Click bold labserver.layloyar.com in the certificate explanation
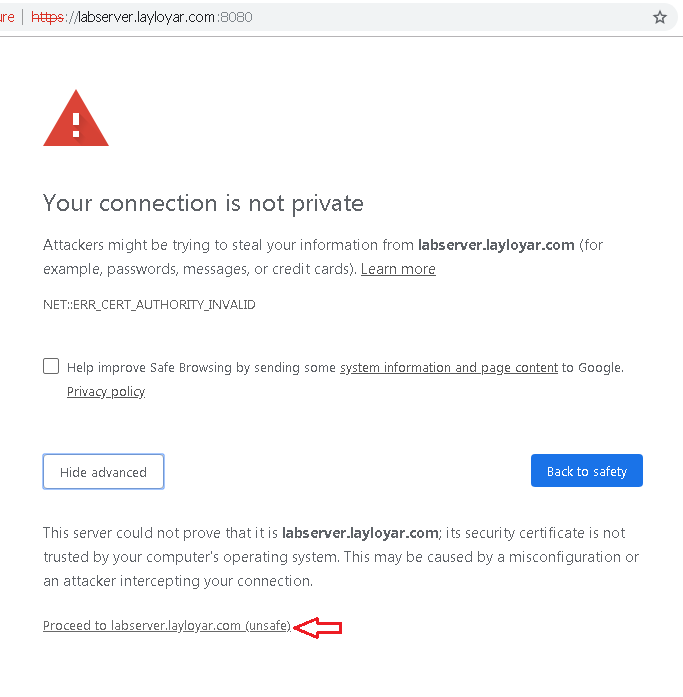The image size is (683, 697). [360, 533]
